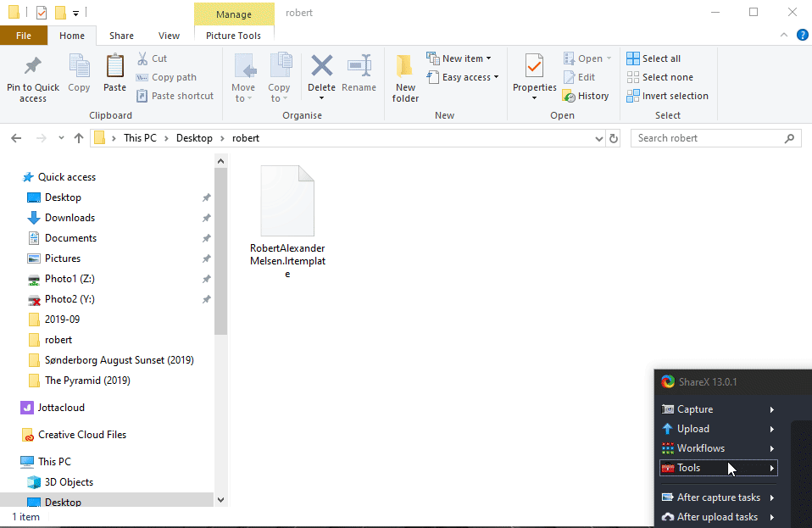Click Select none in ribbon
Screen dimensions: 812x528
tap(659, 77)
